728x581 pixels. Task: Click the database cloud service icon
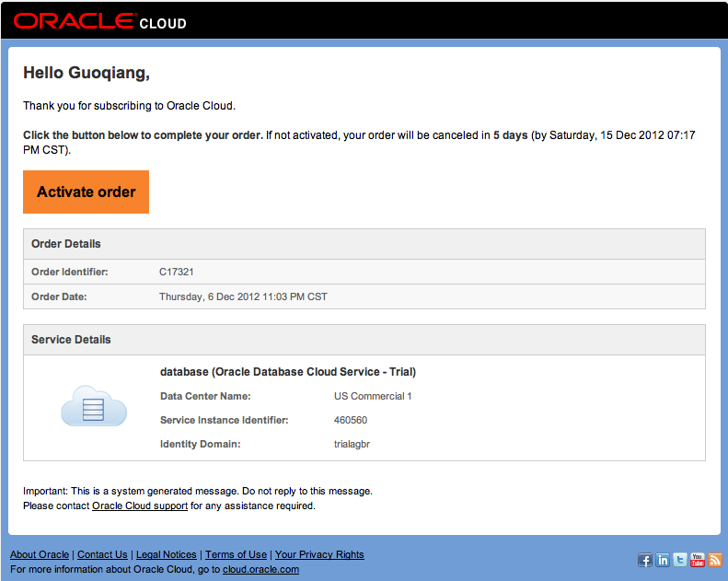[x=94, y=406]
